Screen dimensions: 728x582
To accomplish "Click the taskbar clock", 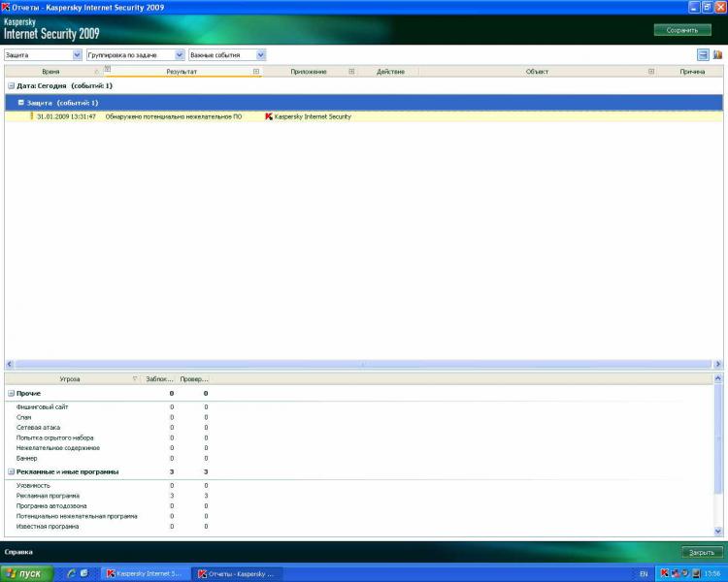I will (x=712, y=574).
